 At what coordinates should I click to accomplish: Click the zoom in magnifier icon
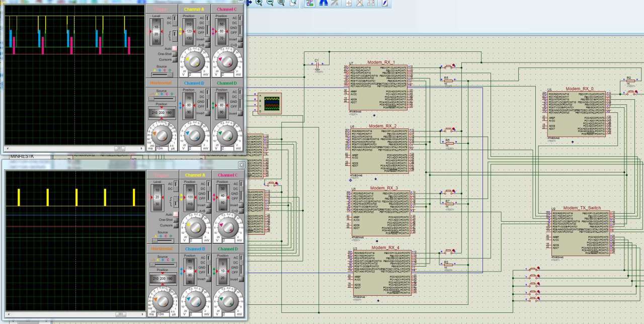pyautogui.click(x=259, y=3)
